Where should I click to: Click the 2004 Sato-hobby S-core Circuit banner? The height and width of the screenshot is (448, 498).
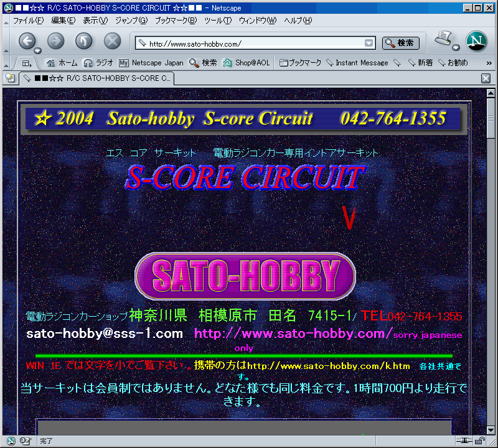243,119
